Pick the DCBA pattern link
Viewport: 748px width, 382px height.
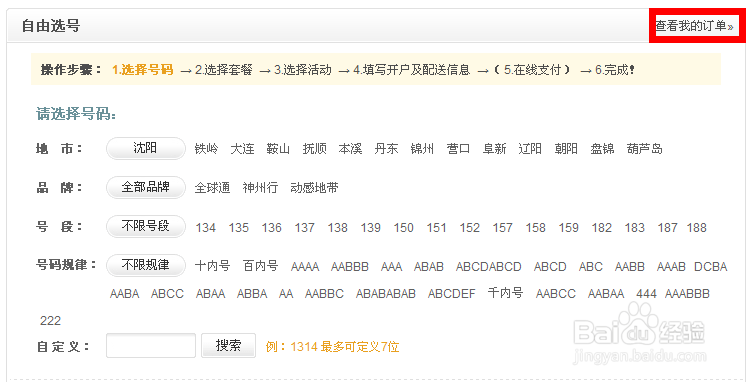click(x=711, y=267)
